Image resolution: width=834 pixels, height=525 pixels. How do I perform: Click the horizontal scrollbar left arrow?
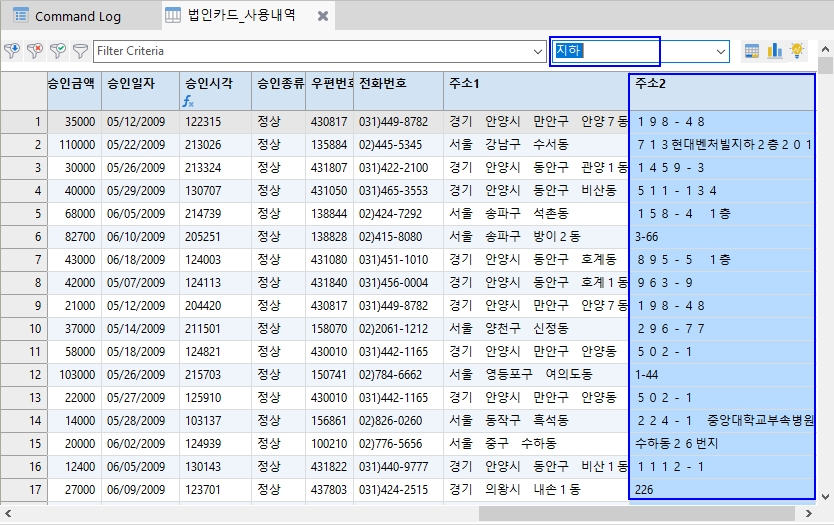(7, 513)
